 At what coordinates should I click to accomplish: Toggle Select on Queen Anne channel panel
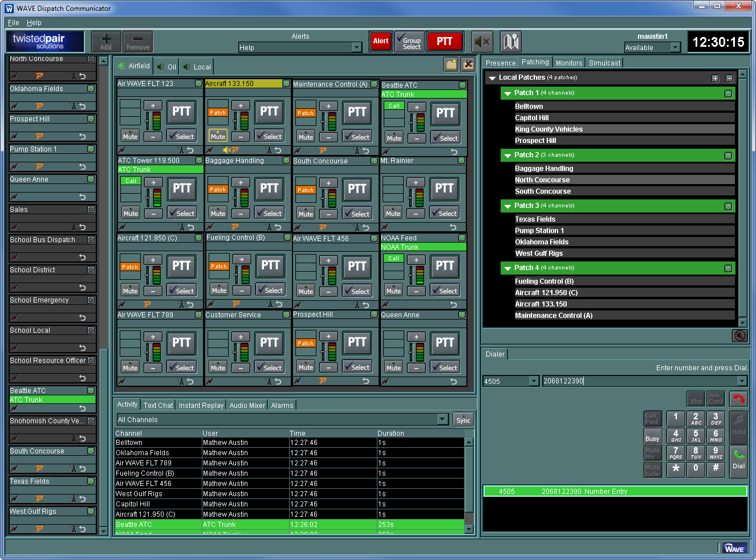tap(445, 367)
